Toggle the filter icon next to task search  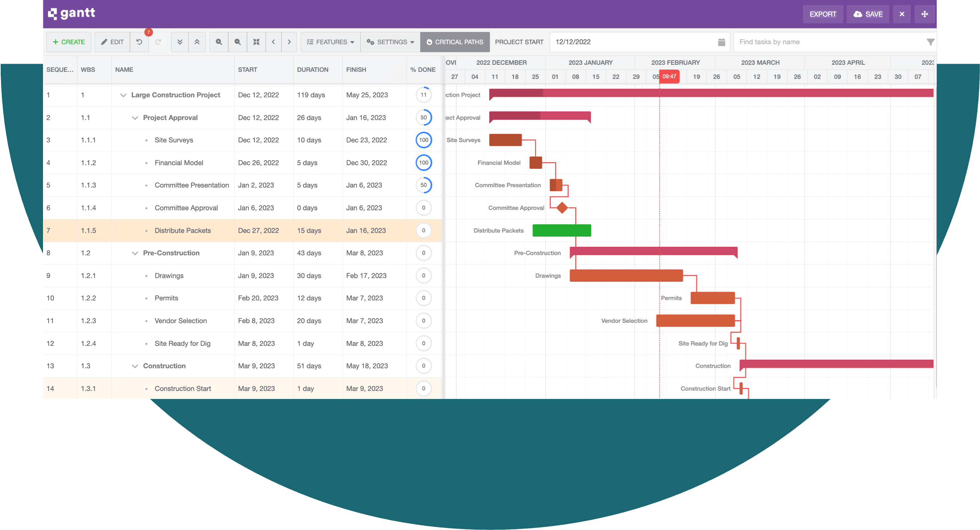coord(930,42)
